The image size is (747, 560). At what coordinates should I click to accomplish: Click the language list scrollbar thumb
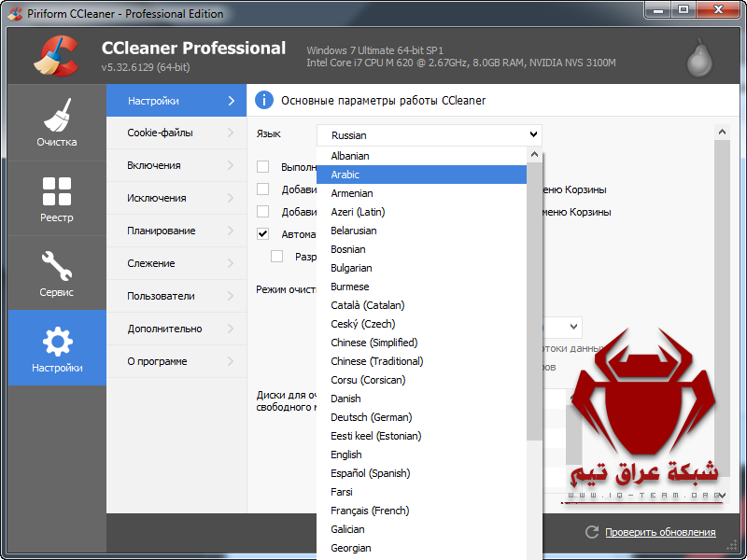(534, 301)
